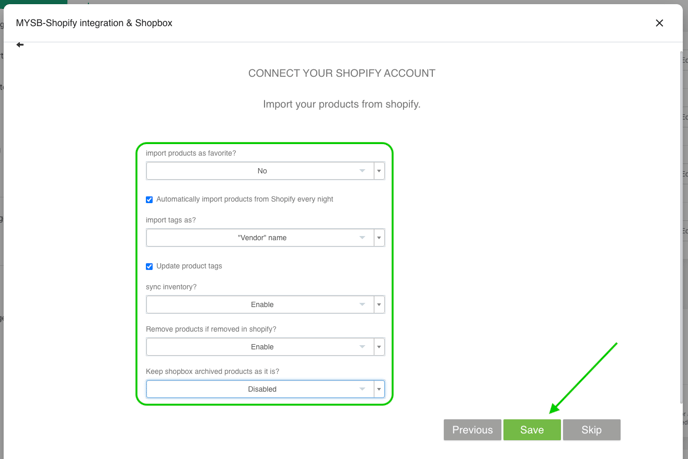The width and height of the screenshot is (688, 459).
Task: Uncheck the Update product tags checkbox
Action: 150,267
